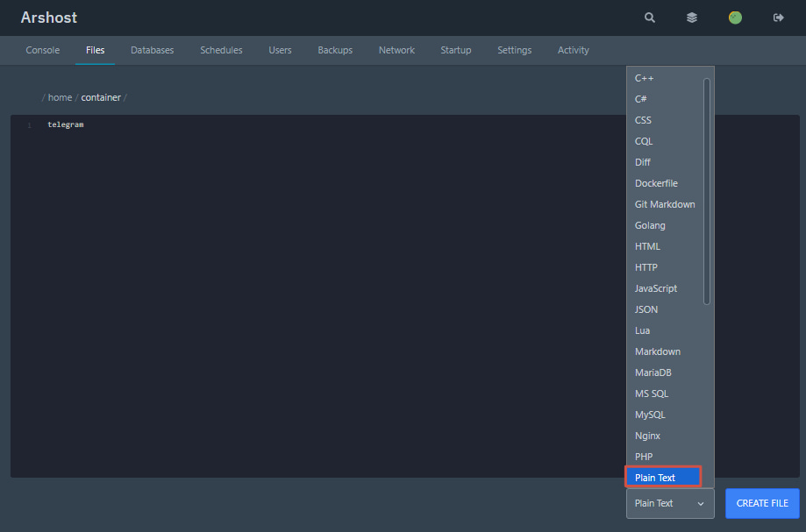Go to the home breadcrumb folder
Viewport: 806px width, 532px height.
[60, 97]
